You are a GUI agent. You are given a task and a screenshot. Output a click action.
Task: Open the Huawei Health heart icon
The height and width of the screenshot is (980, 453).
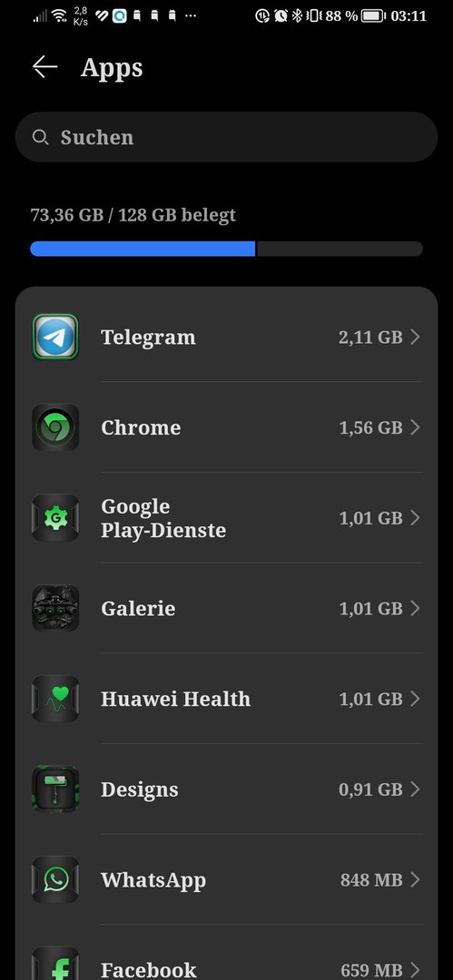(55, 699)
